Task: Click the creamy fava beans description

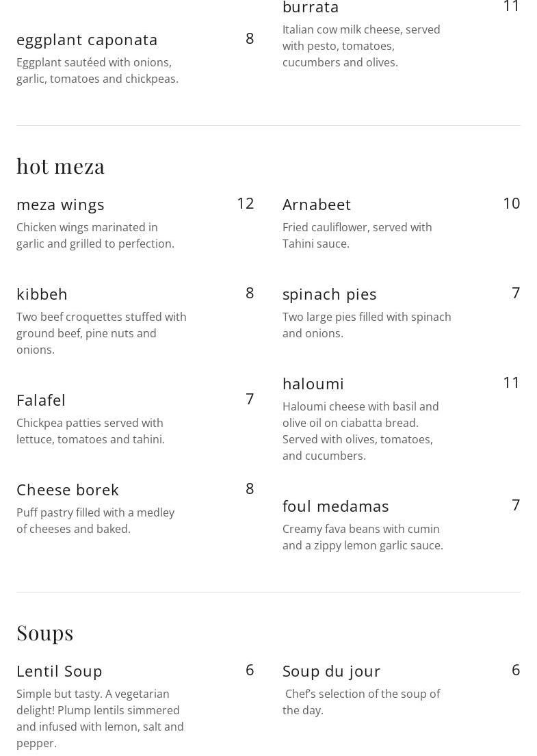Action: [362, 537]
